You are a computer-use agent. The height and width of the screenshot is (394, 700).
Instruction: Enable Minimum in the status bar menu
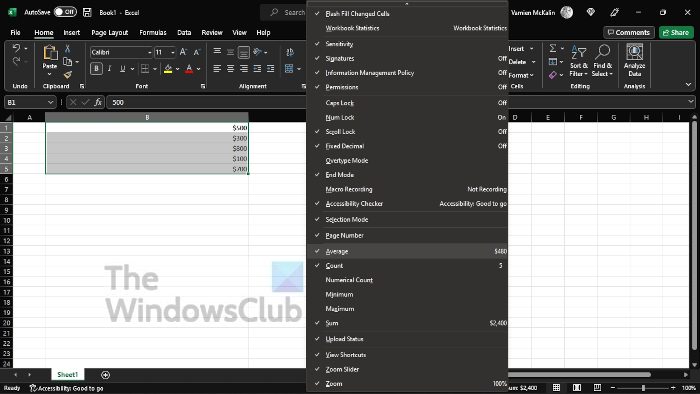pos(407,294)
